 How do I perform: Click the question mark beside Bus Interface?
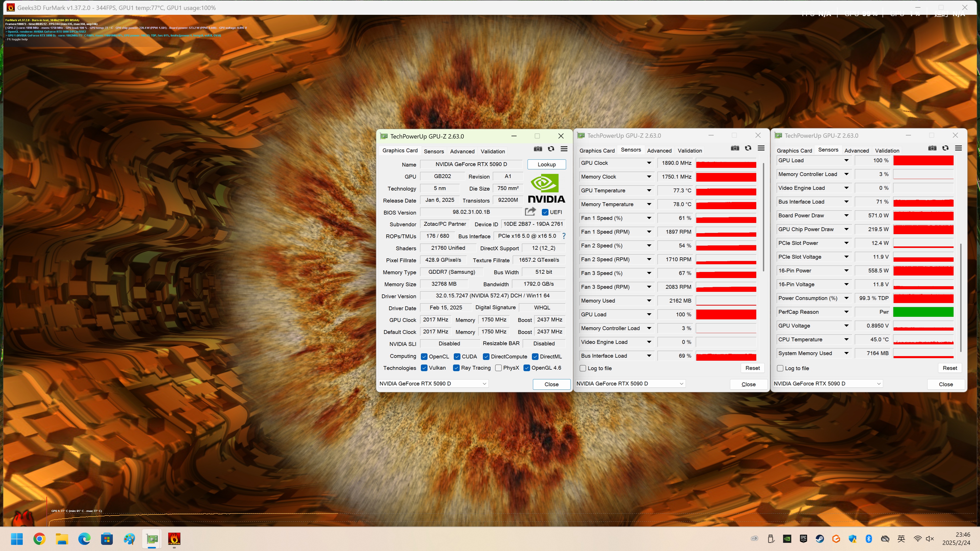tap(564, 236)
